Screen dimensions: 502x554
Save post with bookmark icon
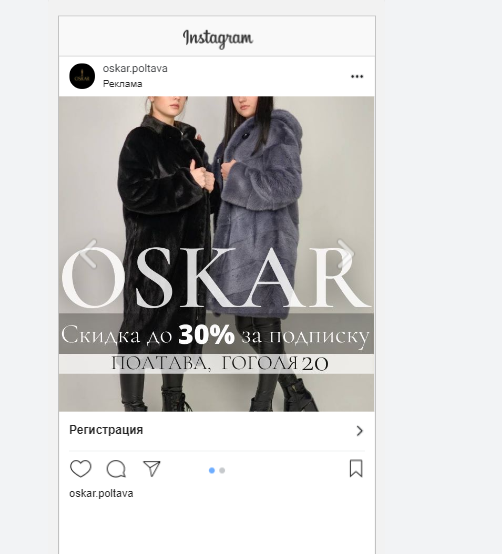(x=356, y=468)
